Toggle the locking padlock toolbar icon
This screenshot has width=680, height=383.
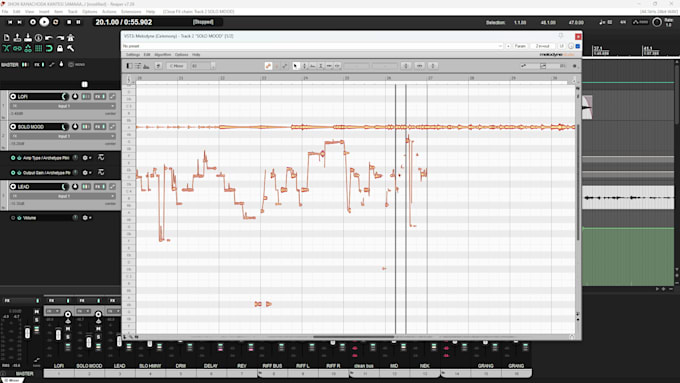tap(60, 49)
